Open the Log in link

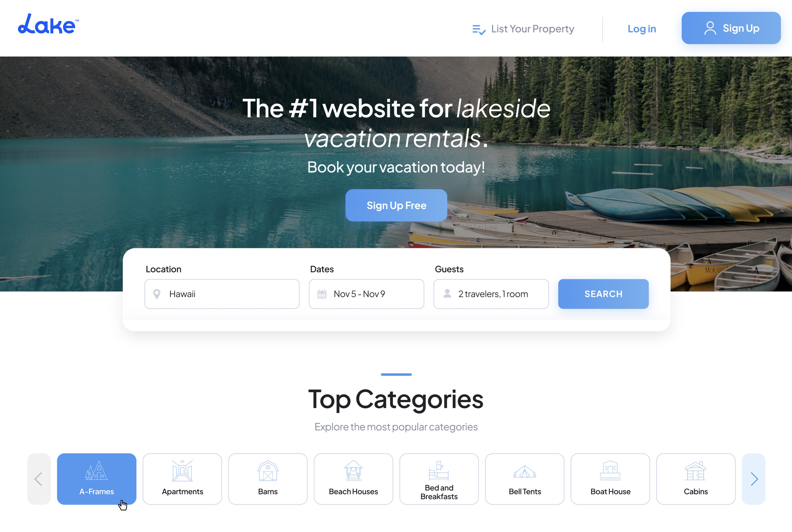[642, 29]
